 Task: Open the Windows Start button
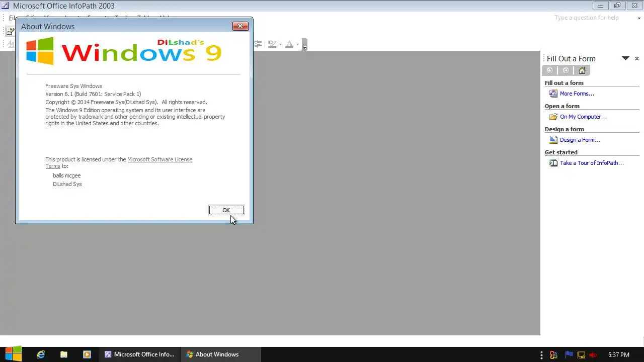(x=13, y=354)
